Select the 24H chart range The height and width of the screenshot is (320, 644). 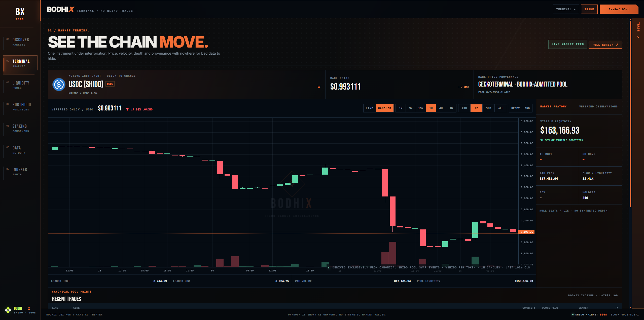click(x=464, y=108)
